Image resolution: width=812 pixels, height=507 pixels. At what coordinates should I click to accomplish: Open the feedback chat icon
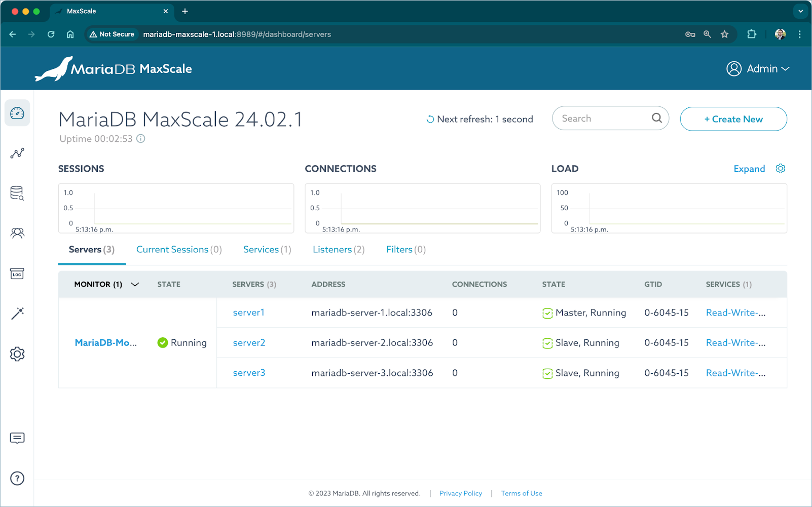pos(17,438)
